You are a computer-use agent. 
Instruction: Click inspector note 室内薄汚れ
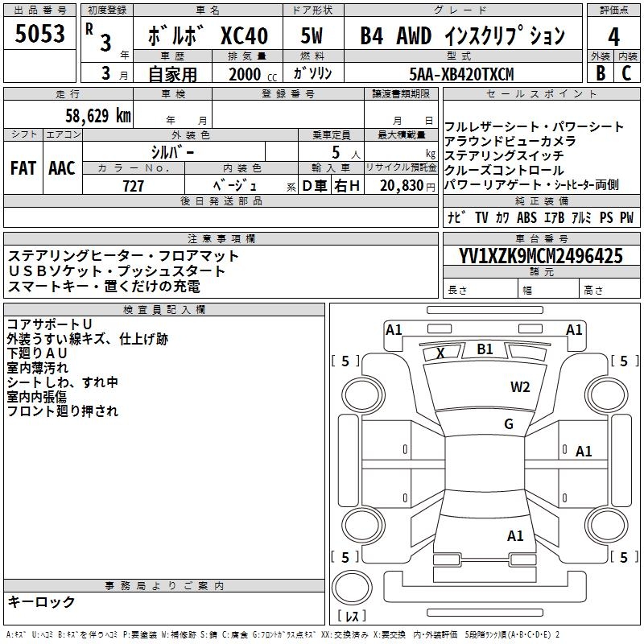[37, 368]
